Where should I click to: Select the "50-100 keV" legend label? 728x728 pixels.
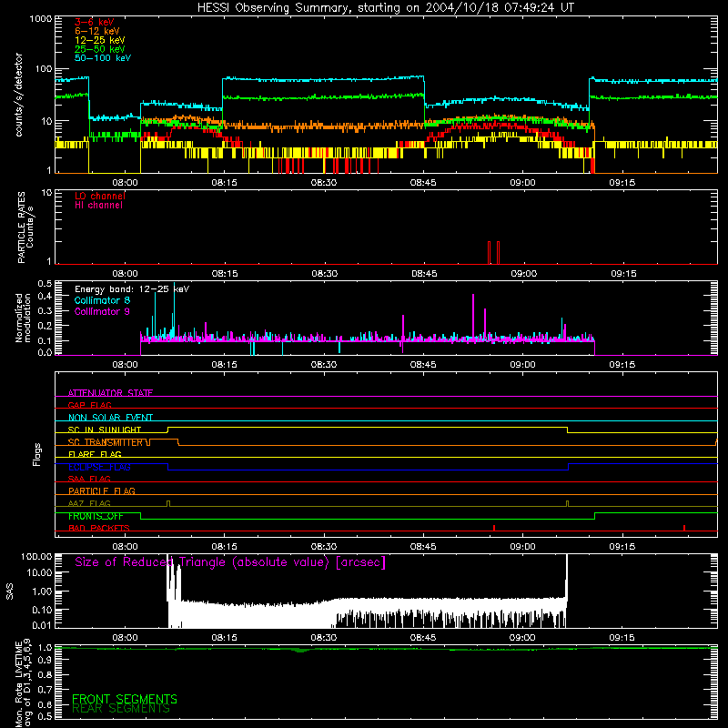pos(103,58)
